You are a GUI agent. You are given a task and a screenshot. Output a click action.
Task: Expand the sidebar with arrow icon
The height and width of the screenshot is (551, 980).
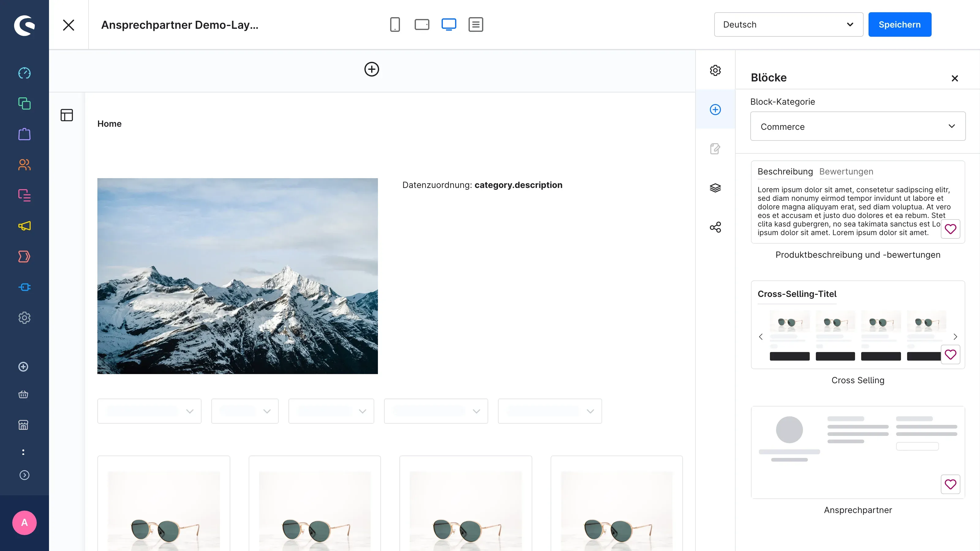pyautogui.click(x=24, y=475)
